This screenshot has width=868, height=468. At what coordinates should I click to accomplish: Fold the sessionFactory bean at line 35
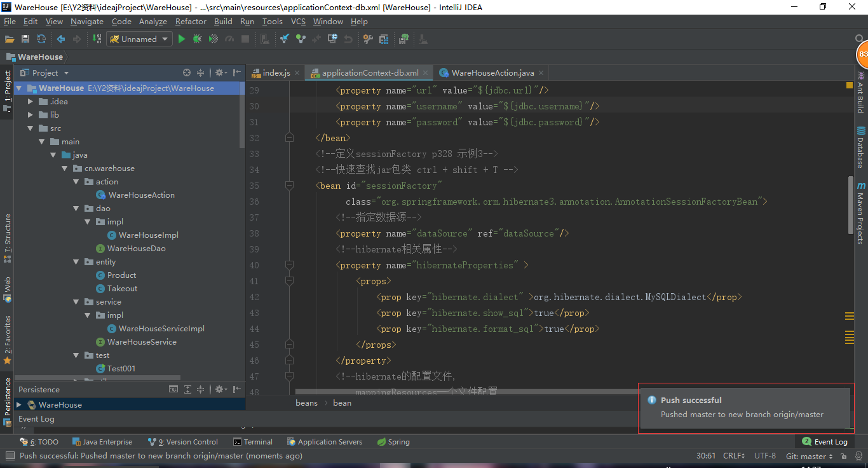(x=289, y=186)
